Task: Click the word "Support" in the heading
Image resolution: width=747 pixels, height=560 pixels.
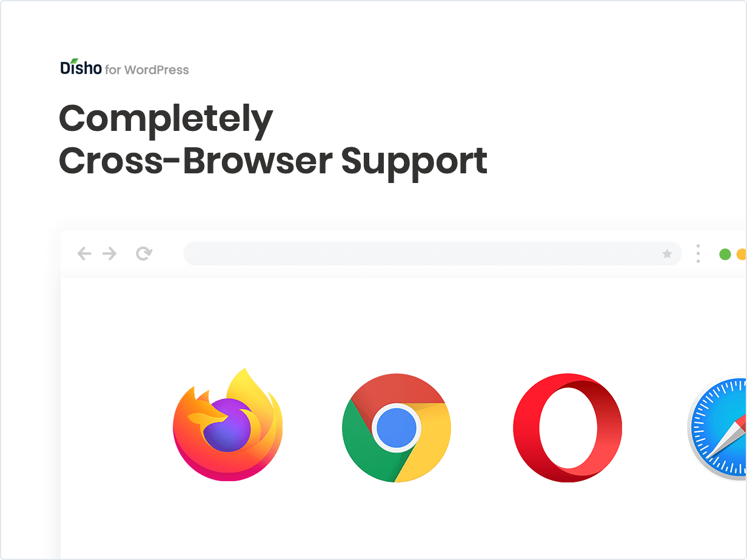Action: [414, 162]
